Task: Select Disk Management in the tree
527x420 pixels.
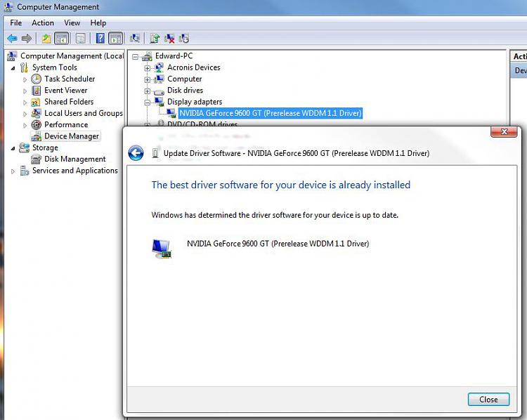Action: (75, 159)
